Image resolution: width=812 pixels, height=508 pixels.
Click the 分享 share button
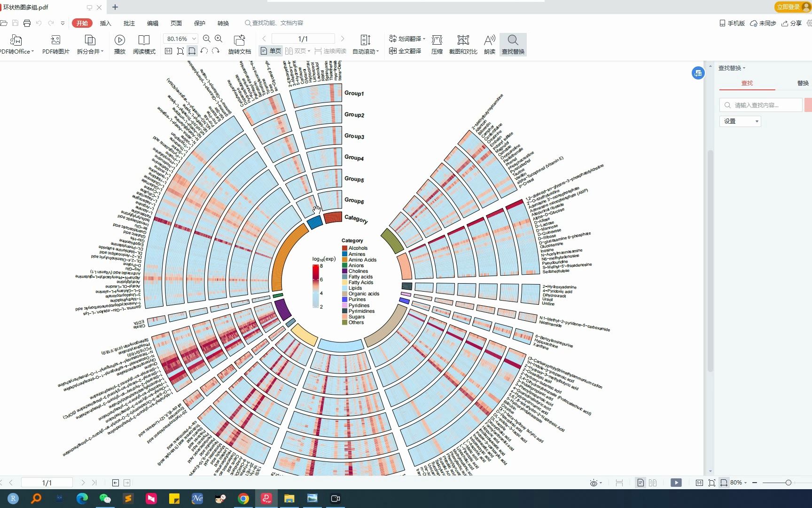(792, 23)
